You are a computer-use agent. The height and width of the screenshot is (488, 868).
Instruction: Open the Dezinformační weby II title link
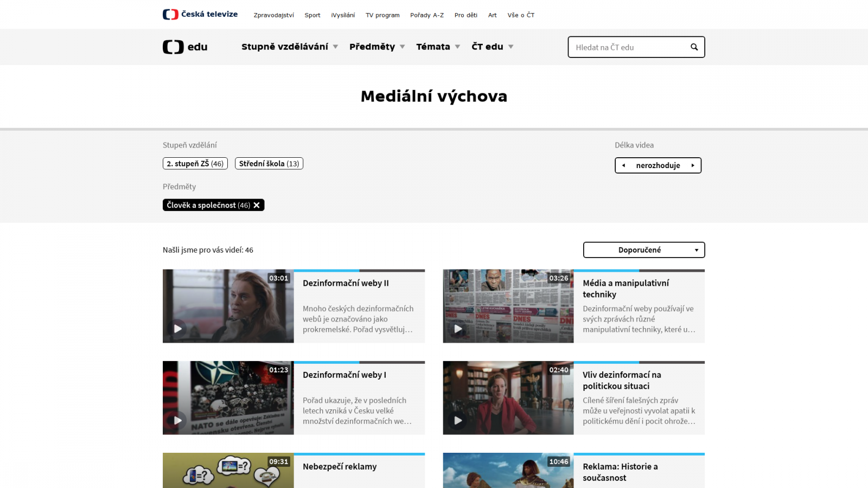coord(346,283)
